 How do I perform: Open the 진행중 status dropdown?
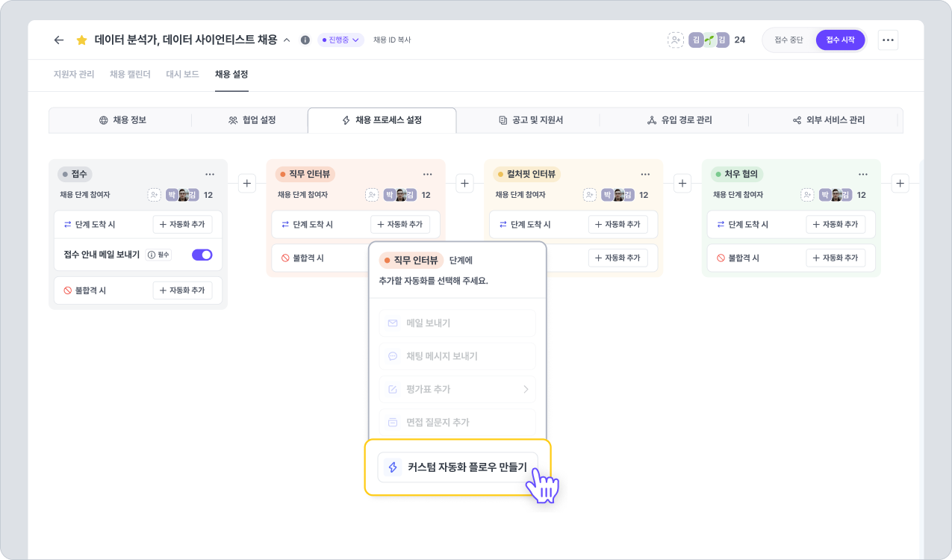340,40
